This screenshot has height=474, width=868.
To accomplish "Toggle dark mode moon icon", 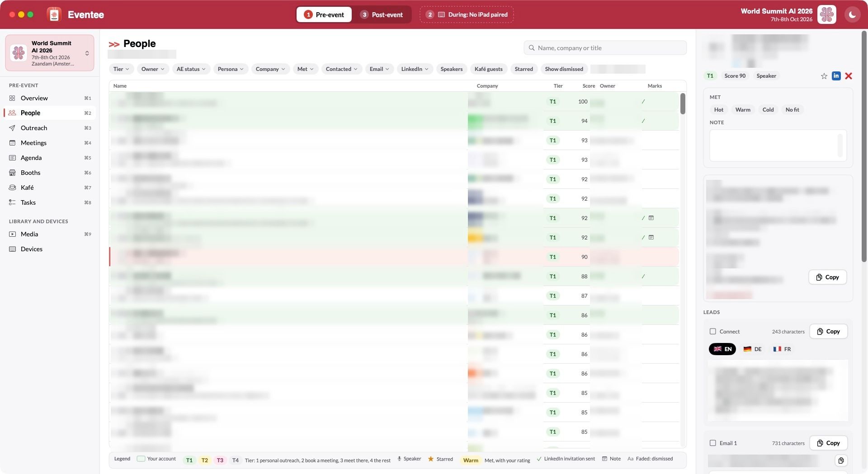I will point(852,14).
